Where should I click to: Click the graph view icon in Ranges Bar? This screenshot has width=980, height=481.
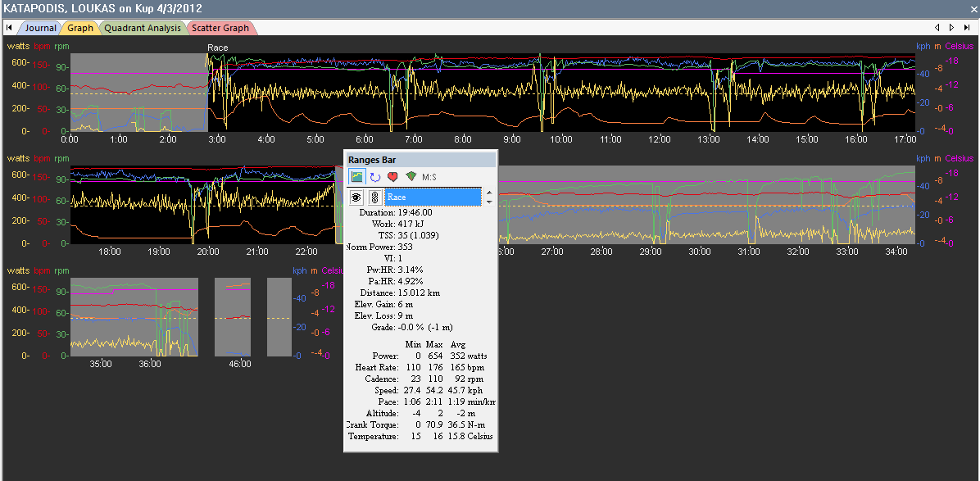click(357, 176)
